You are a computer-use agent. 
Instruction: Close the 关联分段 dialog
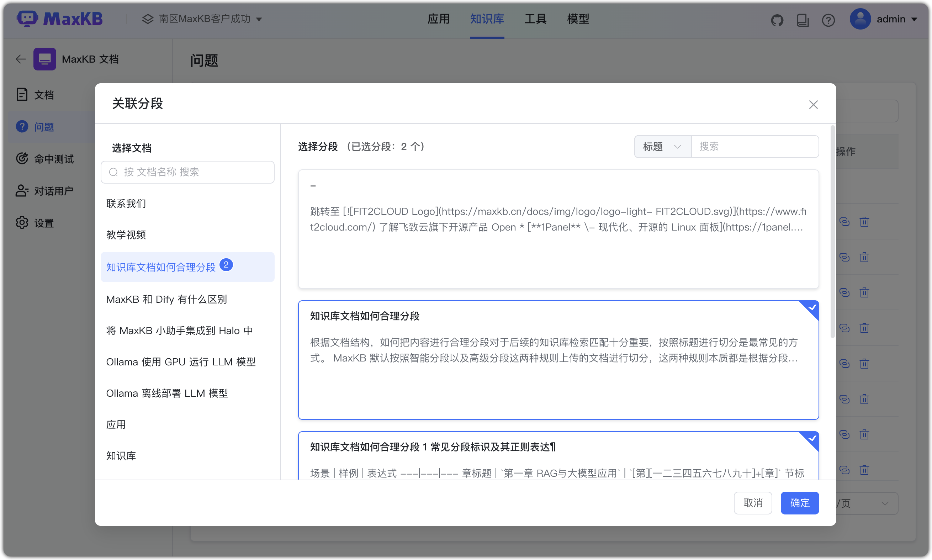(813, 105)
